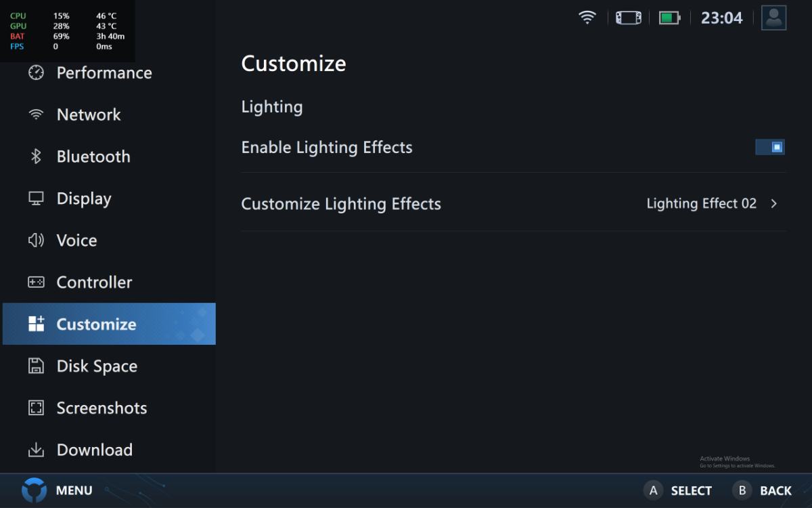The width and height of the screenshot is (812, 508).
Task: Click the battery indicator in top bar
Action: pos(669,18)
